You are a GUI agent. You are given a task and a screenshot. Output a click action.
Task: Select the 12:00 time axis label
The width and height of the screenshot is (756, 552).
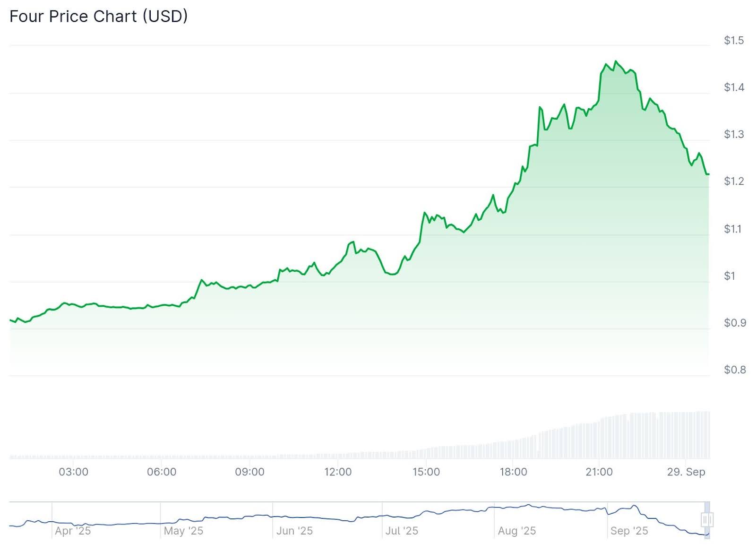click(x=338, y=472)
